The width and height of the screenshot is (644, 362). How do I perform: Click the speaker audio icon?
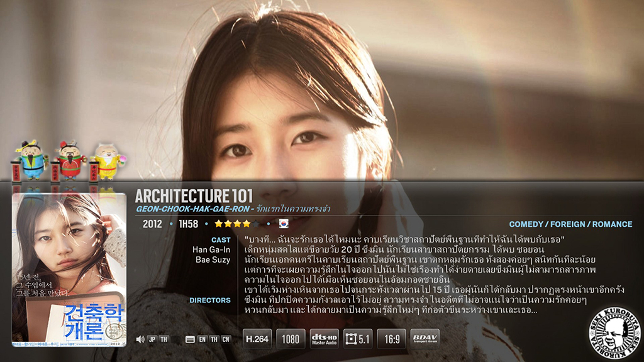pyautogui.click(x=140, y=339)
